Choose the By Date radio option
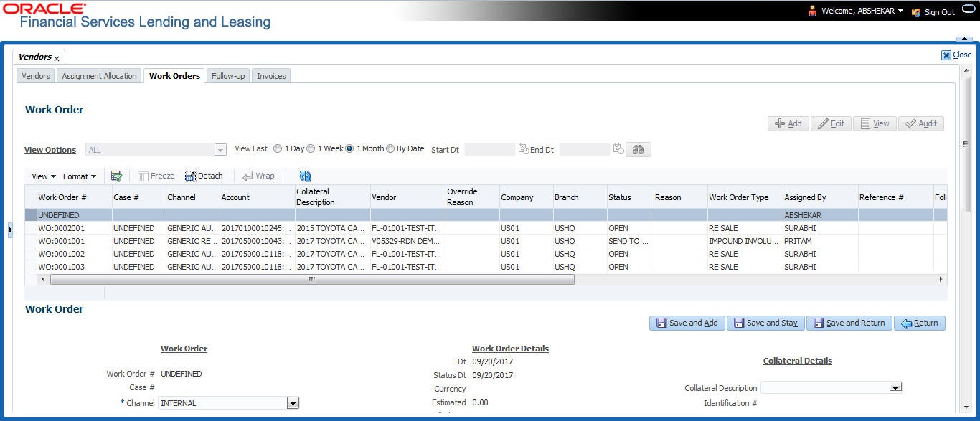Viewport: 980px width, 421px height. click(390, 149)
